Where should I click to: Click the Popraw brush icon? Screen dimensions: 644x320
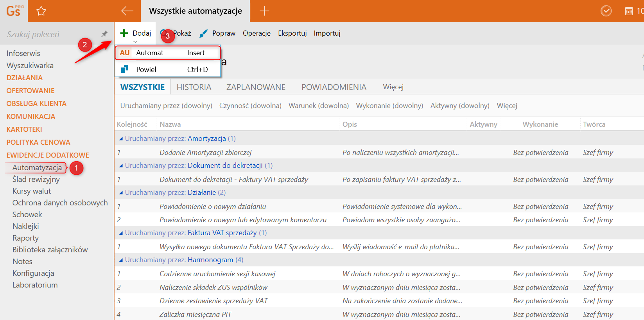coord(203,34)
